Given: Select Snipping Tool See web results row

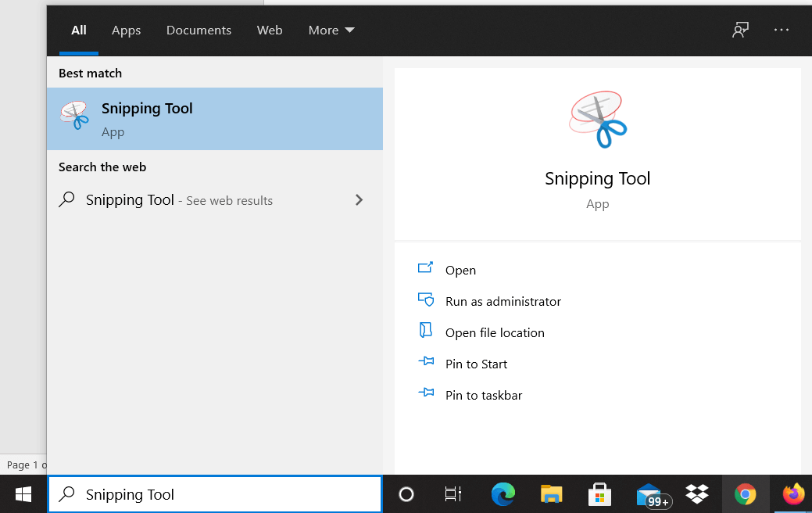Looking at the screenshot, I should point(214,200).
